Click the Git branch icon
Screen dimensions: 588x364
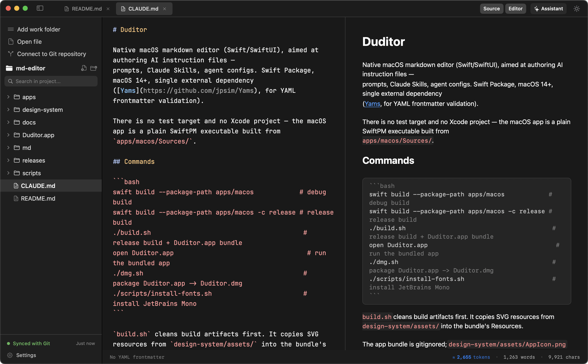point(11,54)
